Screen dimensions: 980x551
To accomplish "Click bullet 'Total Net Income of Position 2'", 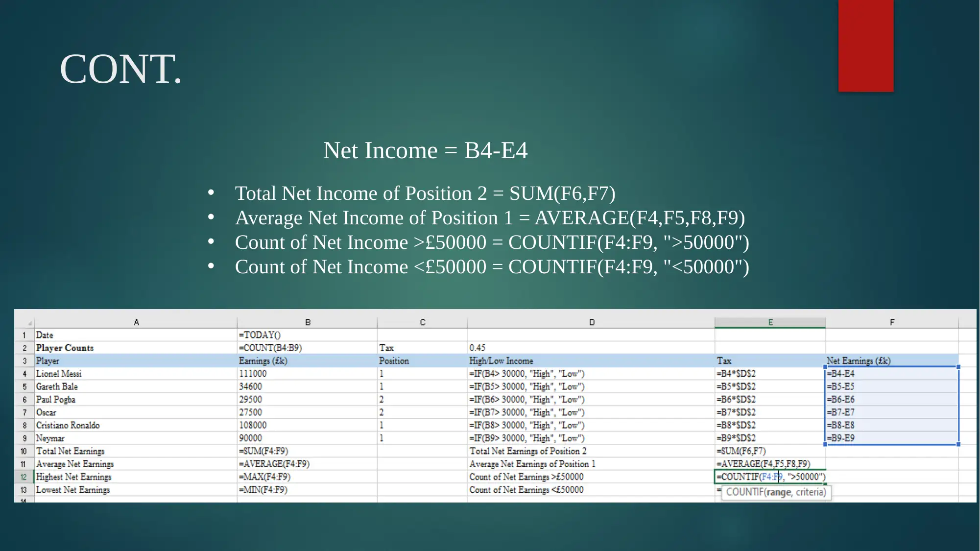I will (425, 193).
